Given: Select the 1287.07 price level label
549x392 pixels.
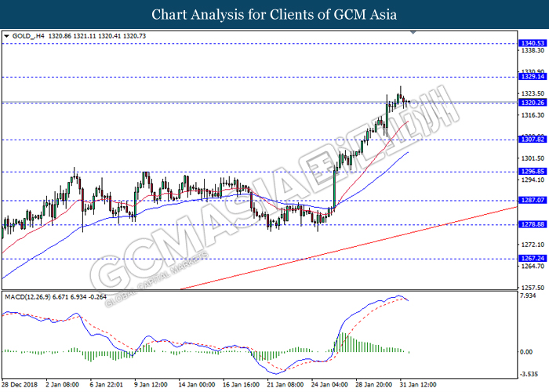Looking at the screenshot, I should (x=533, y=200).
